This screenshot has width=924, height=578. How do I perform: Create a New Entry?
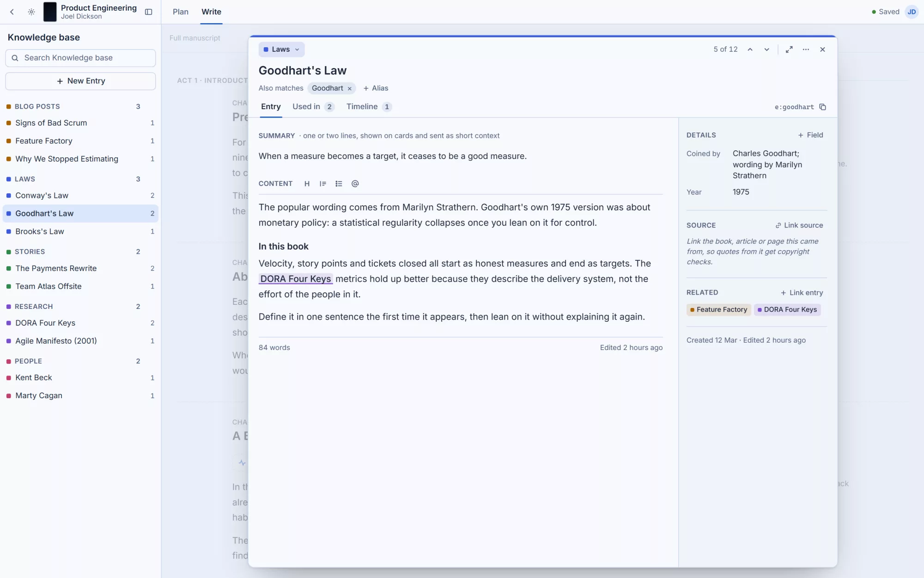coord(80,81)
